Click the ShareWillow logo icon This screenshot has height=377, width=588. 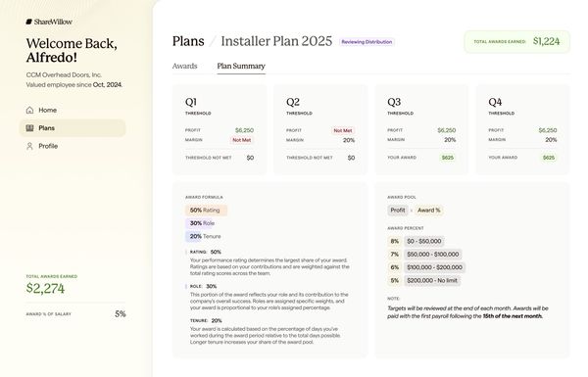(x=28, y=22)
